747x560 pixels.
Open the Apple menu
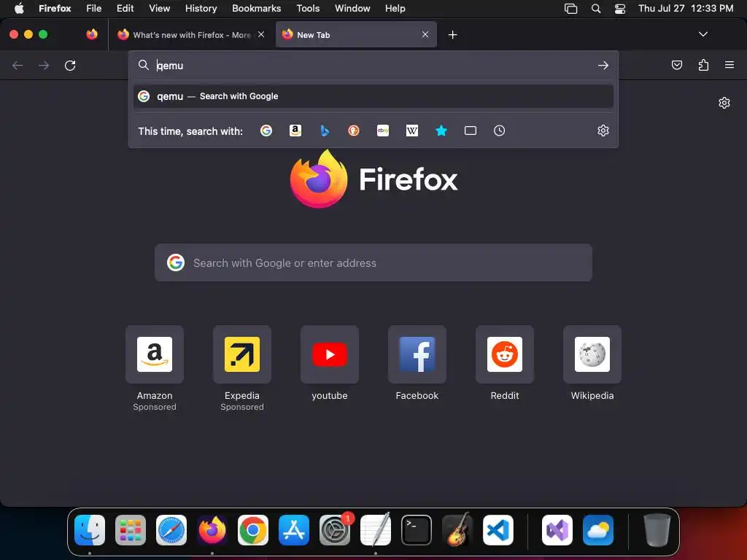click(19, 8)
